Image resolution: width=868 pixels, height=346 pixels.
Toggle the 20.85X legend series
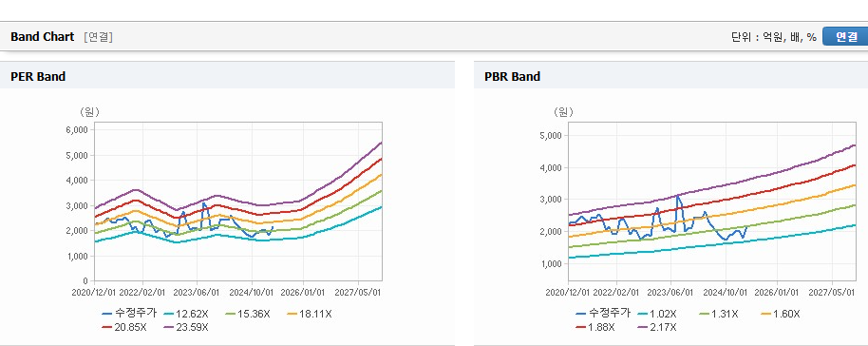(x=124, y=327)
